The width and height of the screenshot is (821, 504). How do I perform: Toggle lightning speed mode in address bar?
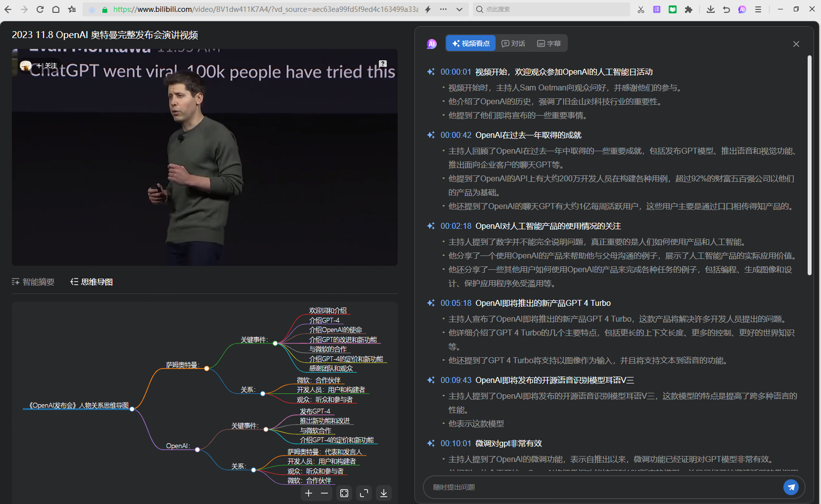[428, 9]
